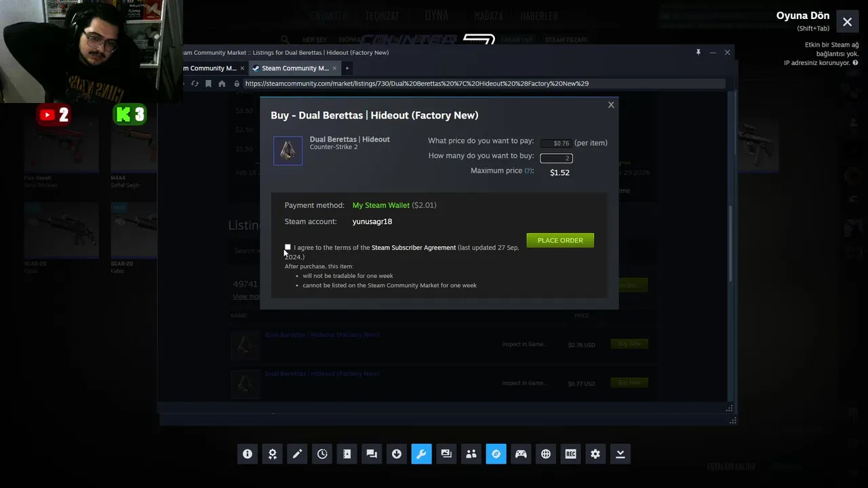Viewport: 868px width, 488px height.
Task: Open the screenshots gallery icon
Action: click(x=446, y=454)
